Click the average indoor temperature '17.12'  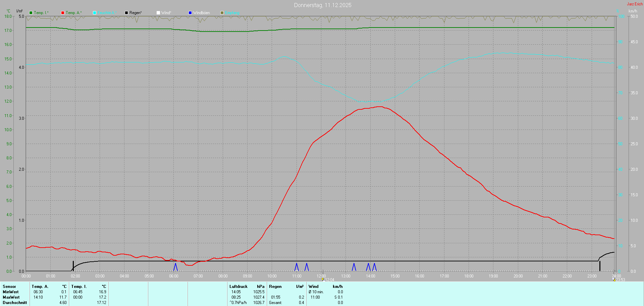pyautogui.click(x=102, y=303)
